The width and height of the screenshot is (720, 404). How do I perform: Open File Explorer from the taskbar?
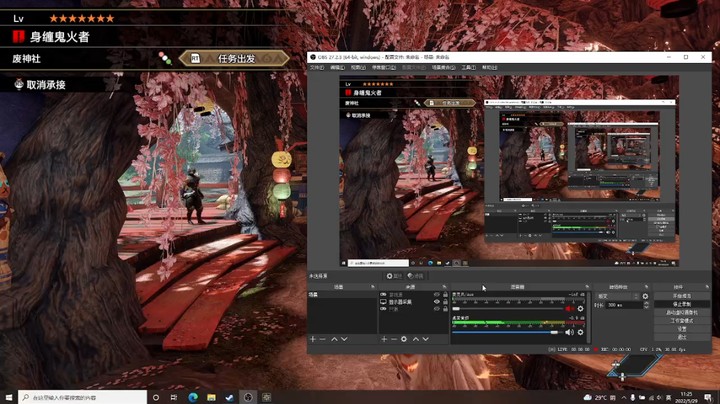pyautogui.click(x=211, y=397)
